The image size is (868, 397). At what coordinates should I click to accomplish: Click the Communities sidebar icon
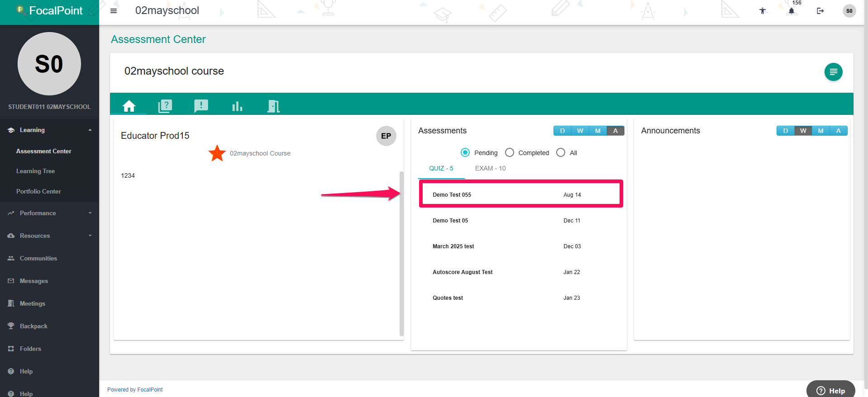[x=11, y=258]
